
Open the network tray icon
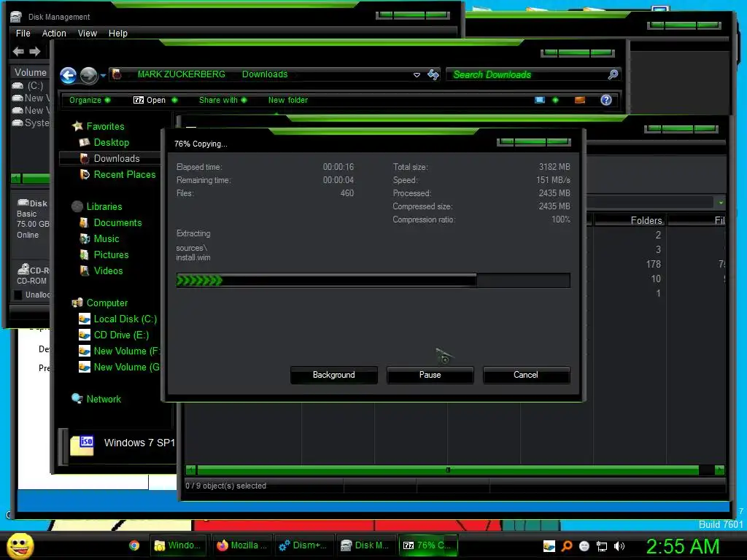(x=602, y=546)
